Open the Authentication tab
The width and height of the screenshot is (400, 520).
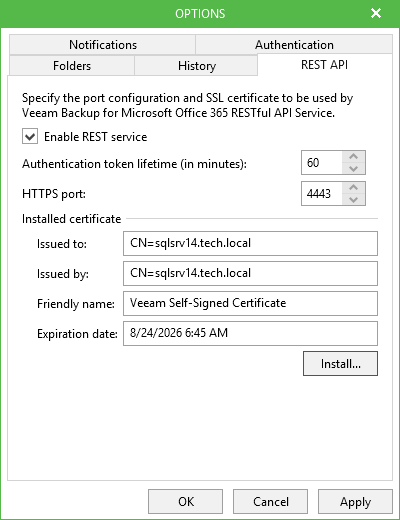[x=294, y=45]
